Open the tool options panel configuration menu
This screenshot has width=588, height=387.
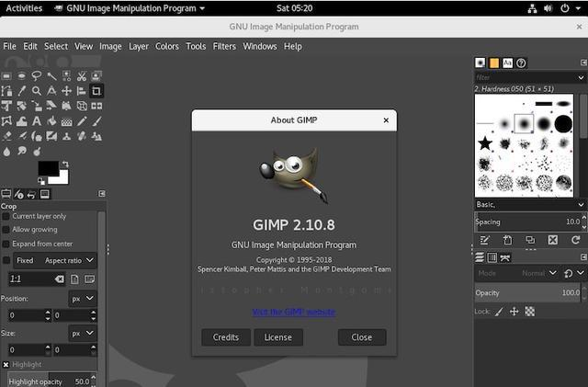click(x=102, y=194)
